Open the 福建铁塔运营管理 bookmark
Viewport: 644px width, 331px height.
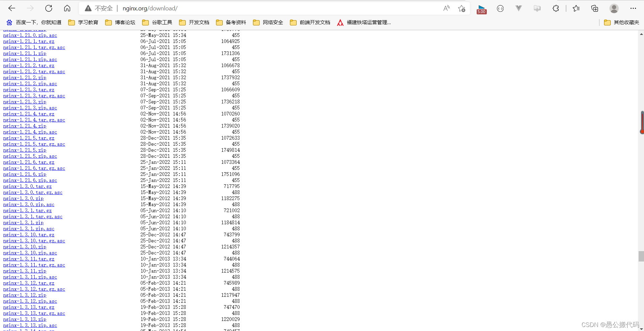364,22
